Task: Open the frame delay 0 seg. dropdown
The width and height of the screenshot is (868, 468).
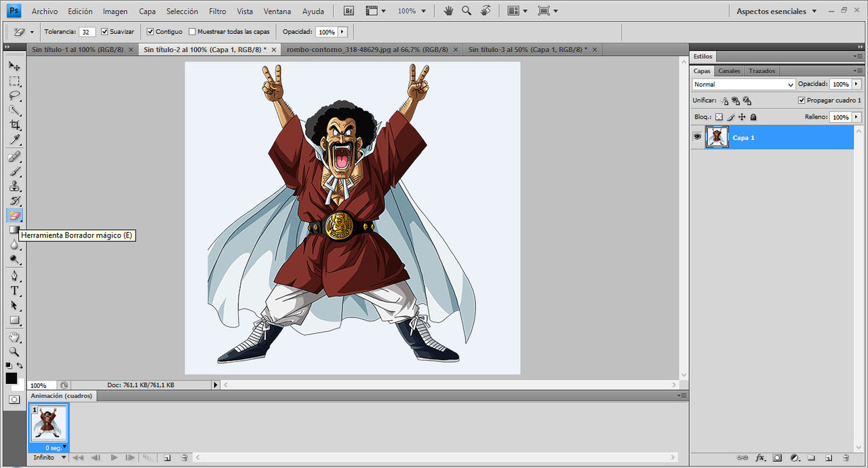Action: pyautogui.click(x=56, y=448)
